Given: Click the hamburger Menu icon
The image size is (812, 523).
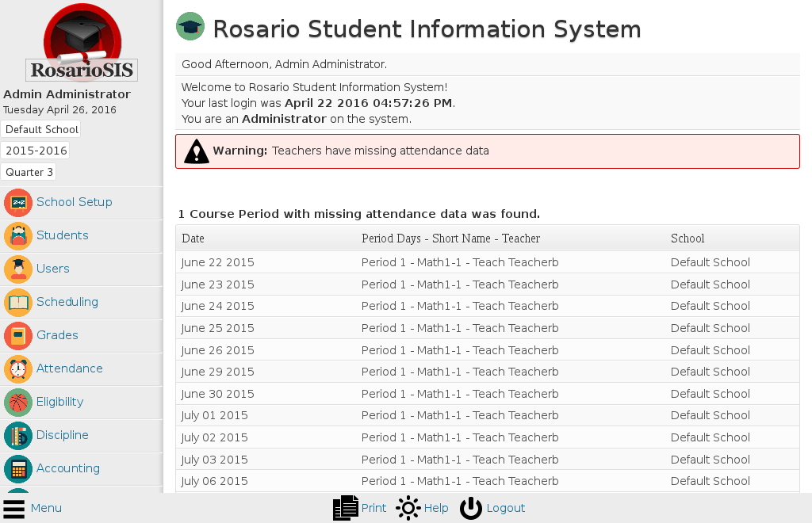Looking at the screenshot, I should tap(14, 509).
